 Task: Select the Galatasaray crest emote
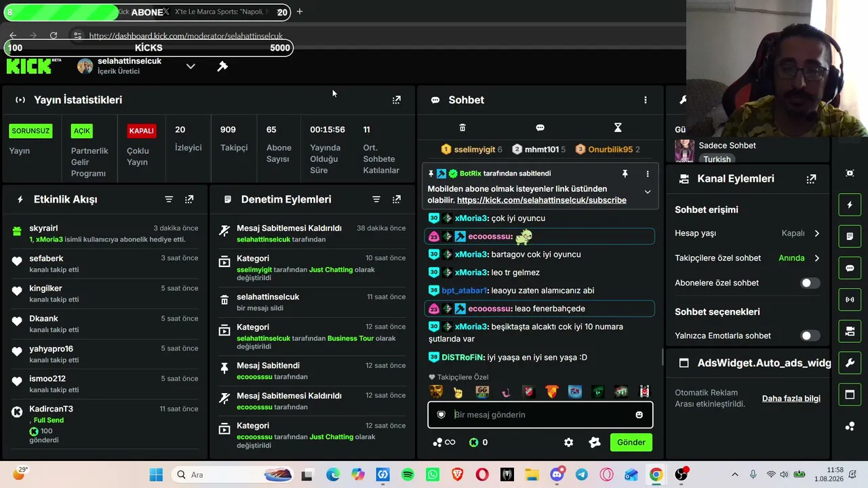pos(551,392)
